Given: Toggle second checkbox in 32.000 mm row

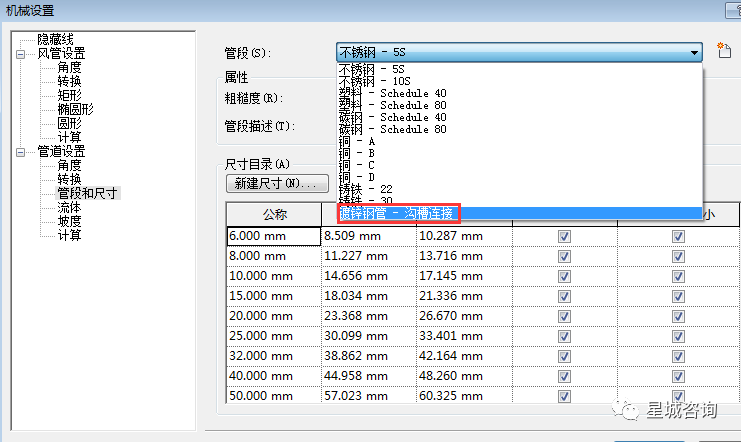Looking at the screenshot, I should pos(678,356).
